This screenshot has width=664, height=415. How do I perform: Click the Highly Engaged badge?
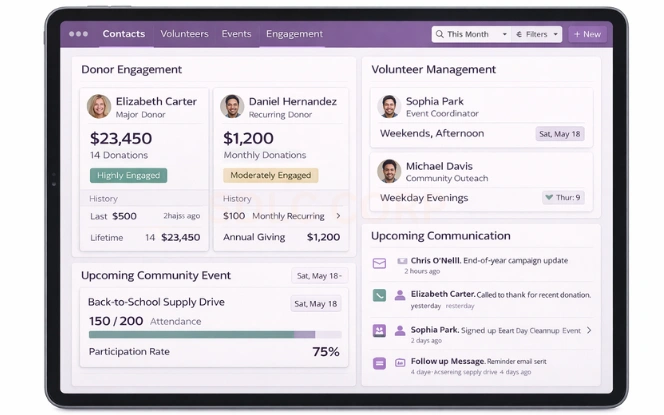[x=128, y=175]
